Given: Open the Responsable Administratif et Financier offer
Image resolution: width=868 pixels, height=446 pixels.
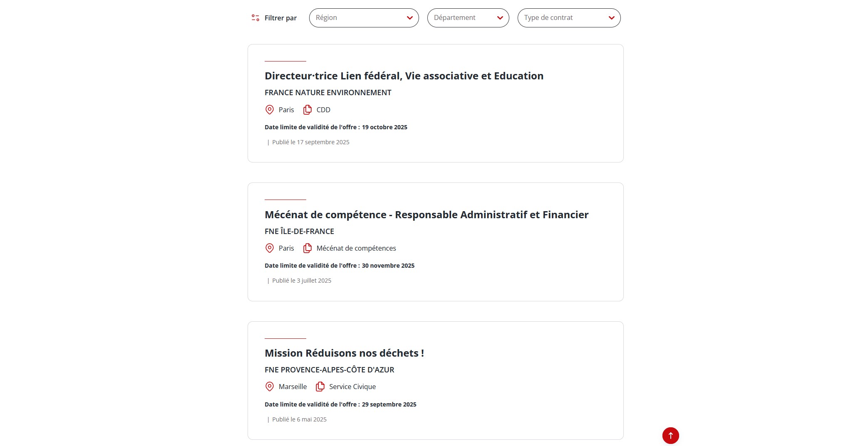Looking at the screenshot, I should coord(426,214).
